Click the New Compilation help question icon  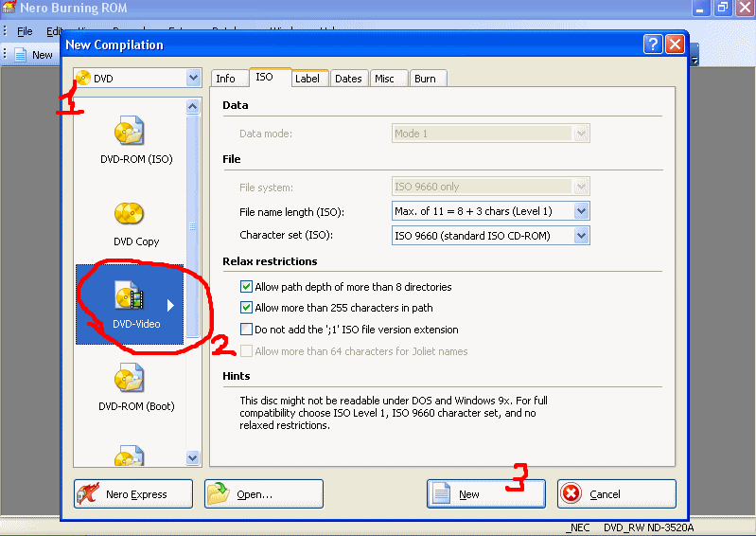click(653, 45)
